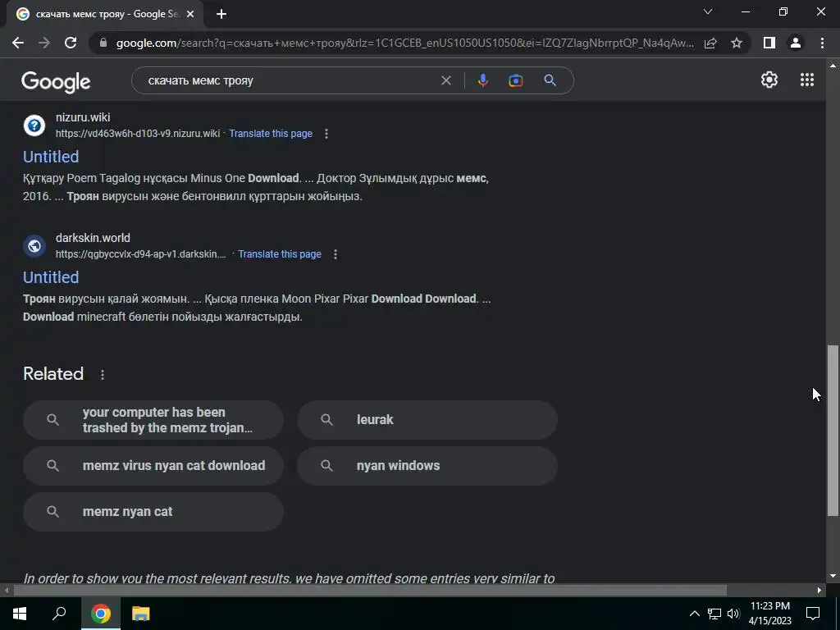Screen dimensions: 840x630
Task: Translate the nizuru.wiki result page
Action: [271, 134]
